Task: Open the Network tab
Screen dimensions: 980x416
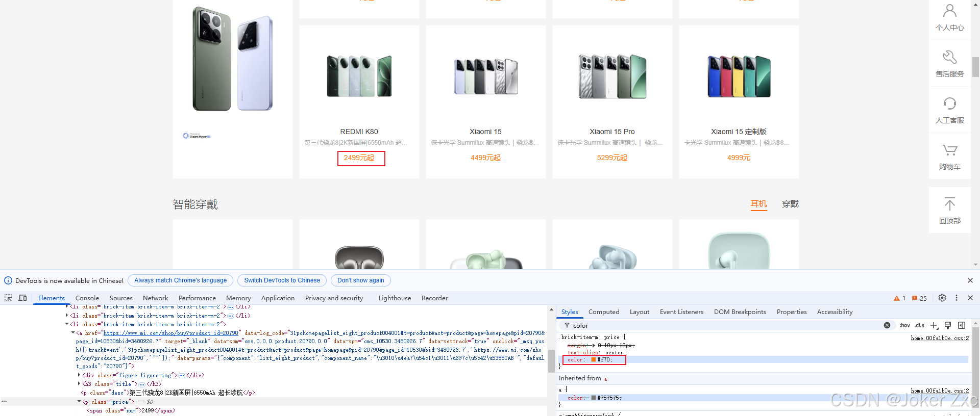Action: (x=155, y=298)
